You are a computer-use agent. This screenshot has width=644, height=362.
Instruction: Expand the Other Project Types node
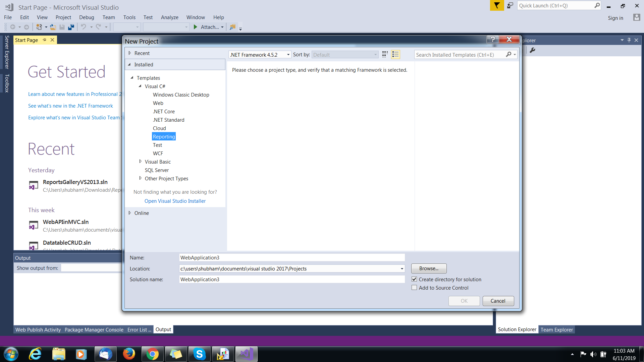point(140,178)
